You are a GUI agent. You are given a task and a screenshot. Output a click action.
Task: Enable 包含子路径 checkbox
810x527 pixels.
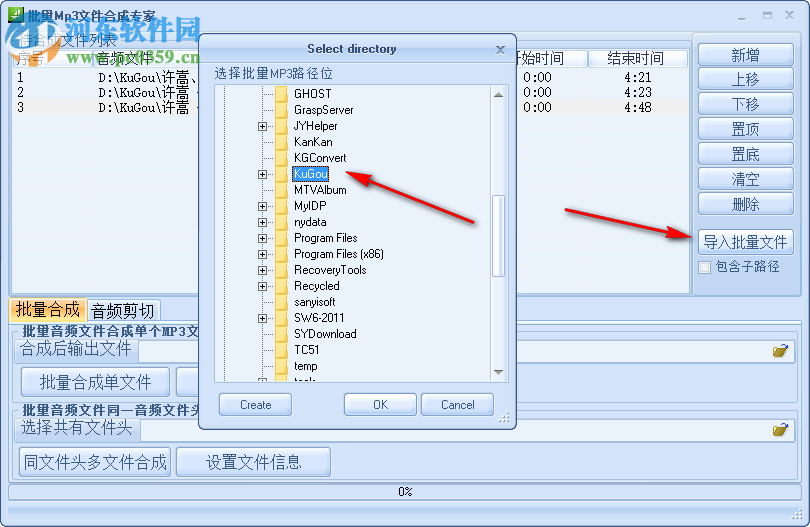pos(705,267)
